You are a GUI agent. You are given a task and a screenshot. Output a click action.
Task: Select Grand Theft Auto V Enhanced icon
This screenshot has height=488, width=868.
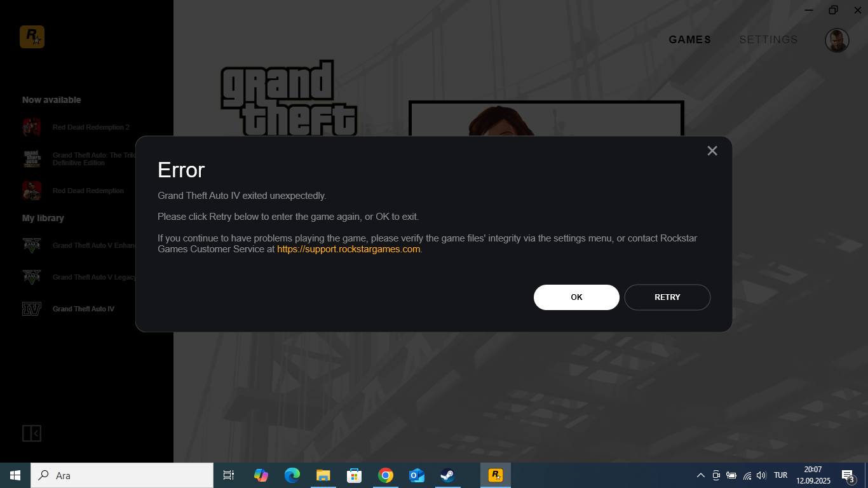[32, 245]
